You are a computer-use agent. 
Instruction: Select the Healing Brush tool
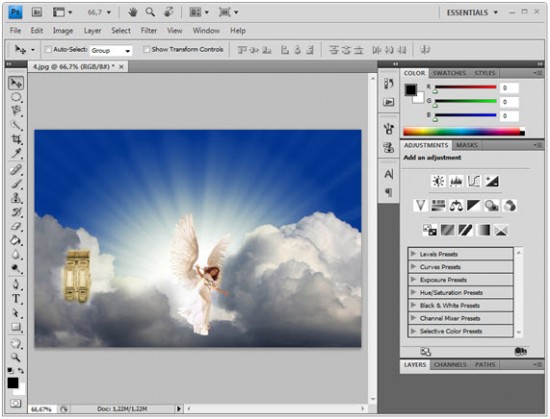click(16, 170)
